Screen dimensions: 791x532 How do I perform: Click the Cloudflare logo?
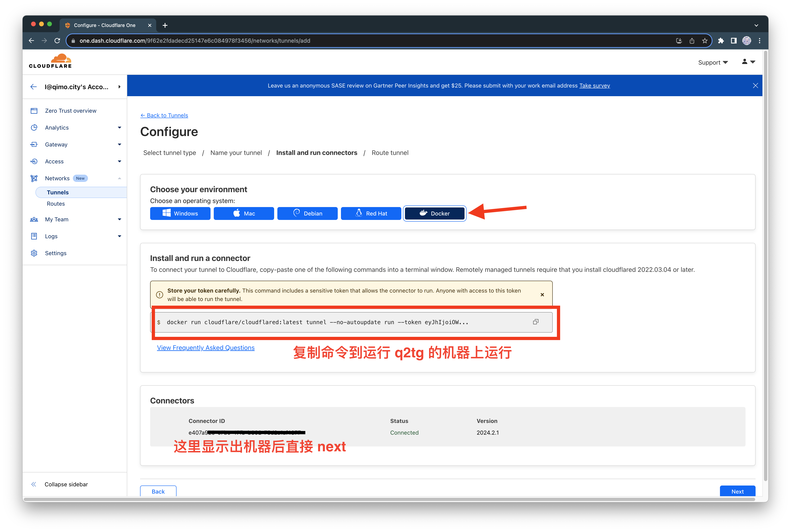50,61
